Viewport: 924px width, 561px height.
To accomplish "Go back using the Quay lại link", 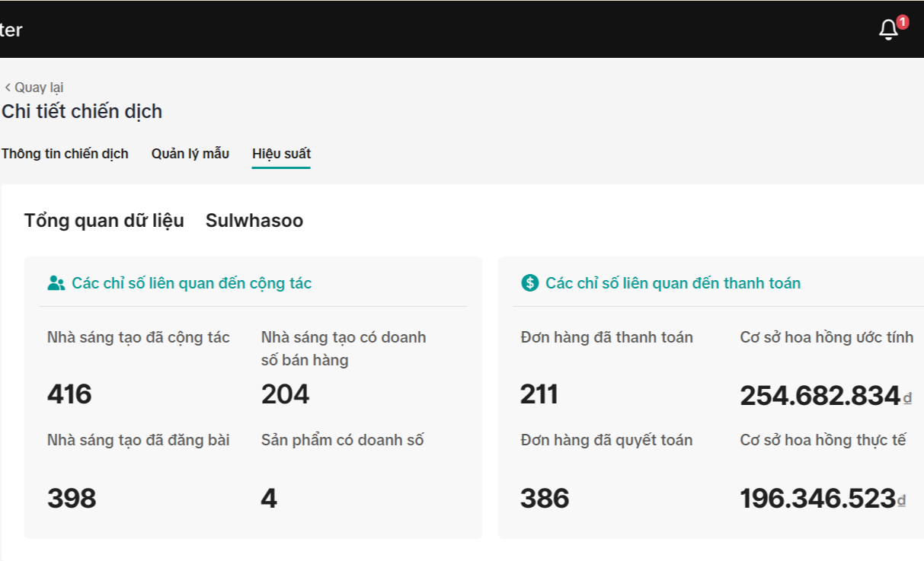I will 39,88.
